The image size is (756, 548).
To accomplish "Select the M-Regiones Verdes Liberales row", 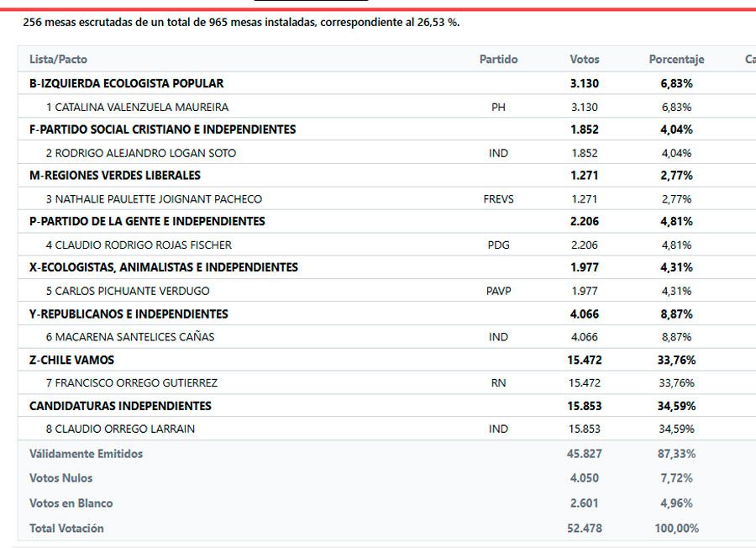I will tap(386, 175).
